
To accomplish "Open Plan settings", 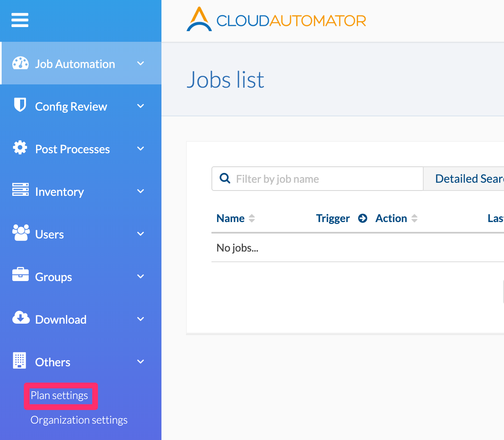I will 59,395.
